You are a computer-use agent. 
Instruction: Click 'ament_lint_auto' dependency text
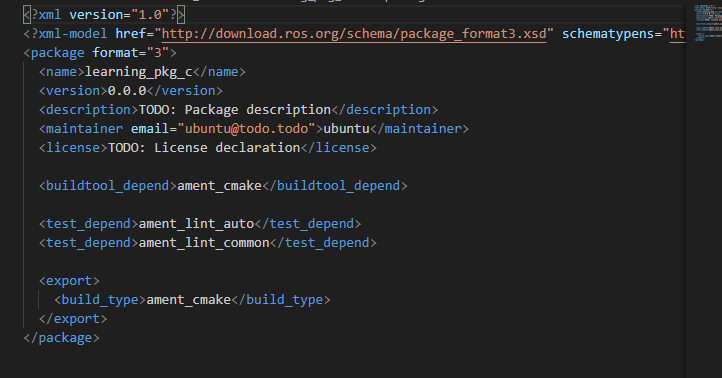pyautogui.click(x=197, y=224)
